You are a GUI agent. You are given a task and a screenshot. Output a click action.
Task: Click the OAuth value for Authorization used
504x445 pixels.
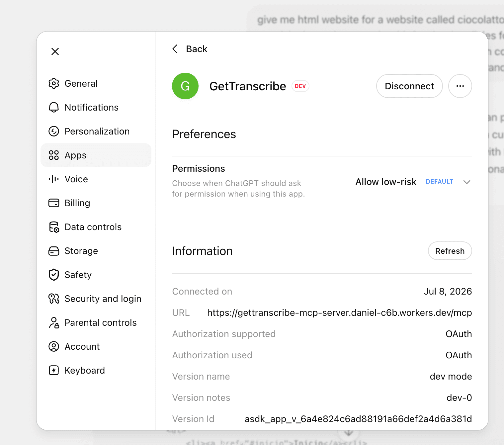click(459, 355)
